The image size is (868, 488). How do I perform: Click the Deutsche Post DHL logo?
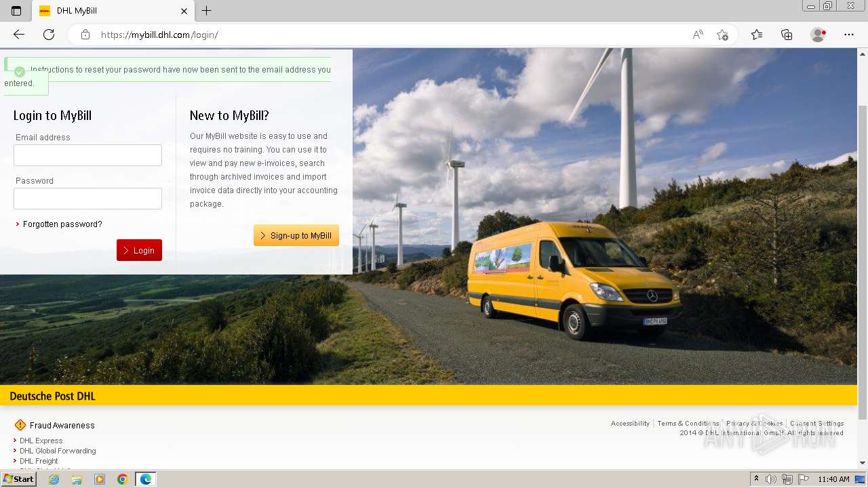pos(52,396)
